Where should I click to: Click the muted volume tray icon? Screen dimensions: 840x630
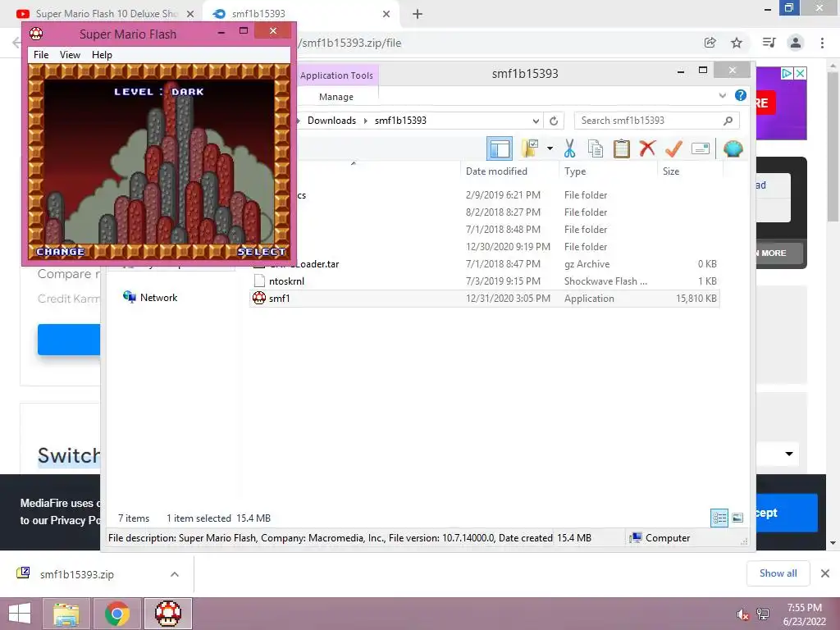[x=742, y=614]
